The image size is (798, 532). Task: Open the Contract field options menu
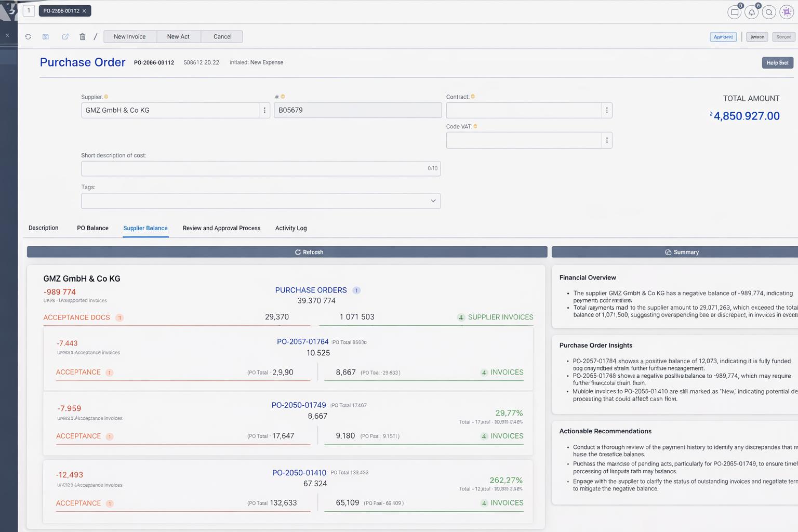(x=606, y=110)
